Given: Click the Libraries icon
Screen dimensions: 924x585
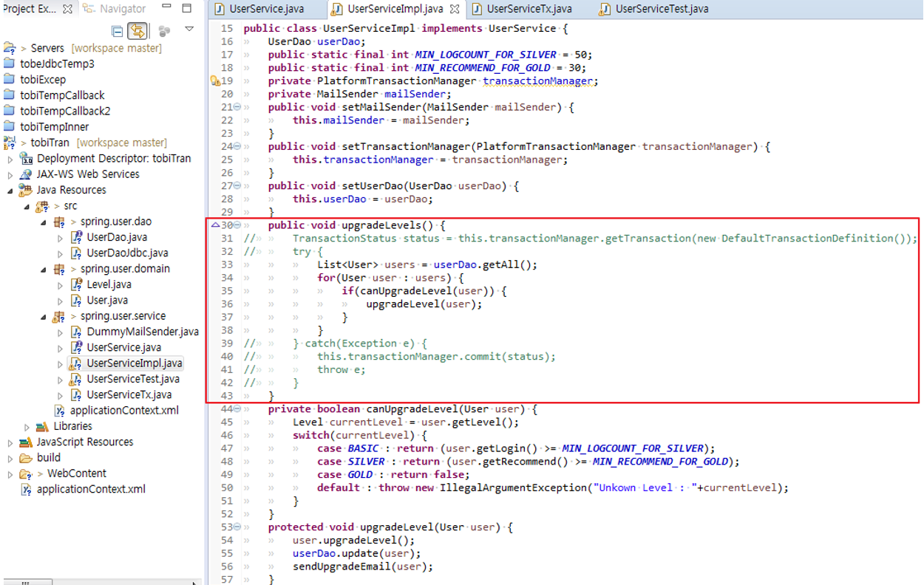Looking at the screenshot, I should pyautogui.click(x=42, y=426).
